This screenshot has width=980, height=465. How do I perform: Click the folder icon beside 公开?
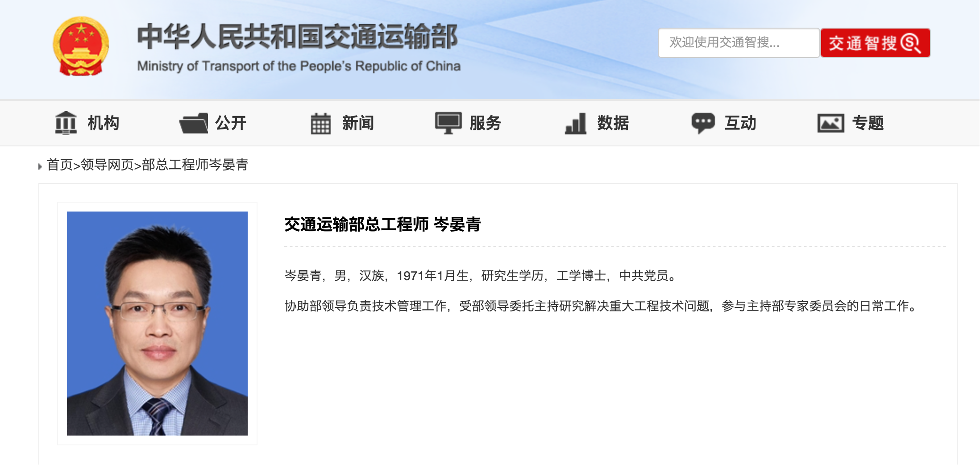[194, 123]
